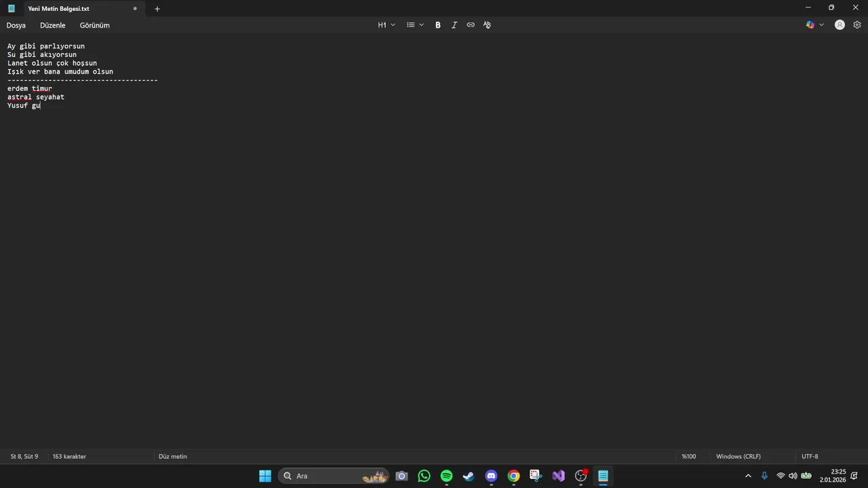Click the line "Ay gibi parlıyorsun"
The image size is (868, 488).
46,46
